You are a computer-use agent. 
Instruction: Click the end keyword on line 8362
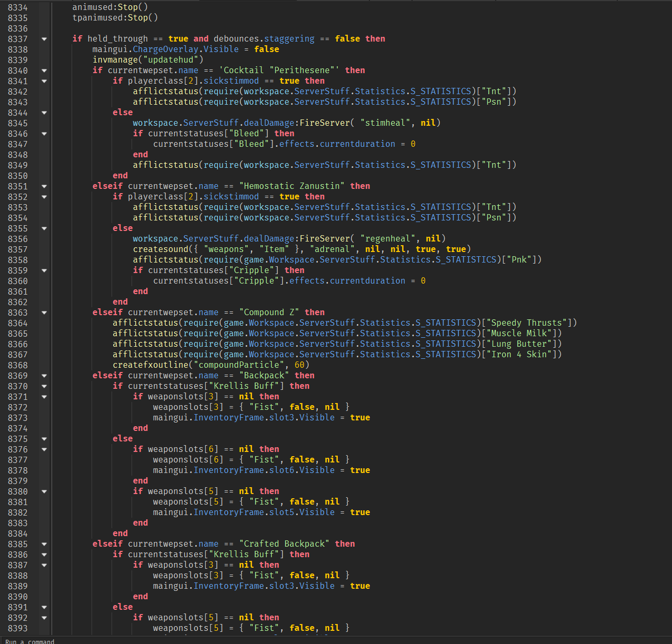[x=121, y=302]
